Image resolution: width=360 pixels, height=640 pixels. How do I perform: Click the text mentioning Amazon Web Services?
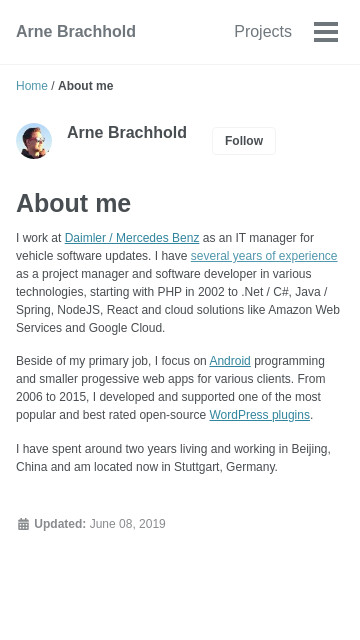[178, 319]
